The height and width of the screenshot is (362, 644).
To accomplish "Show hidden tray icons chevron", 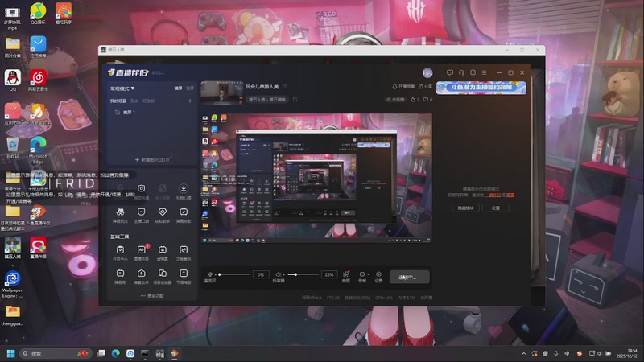I will 524,353.
